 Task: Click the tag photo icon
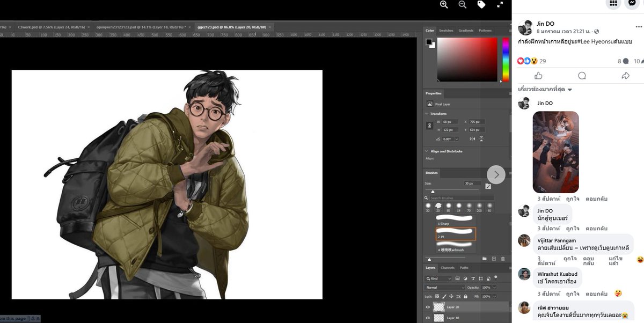[481, 4]
